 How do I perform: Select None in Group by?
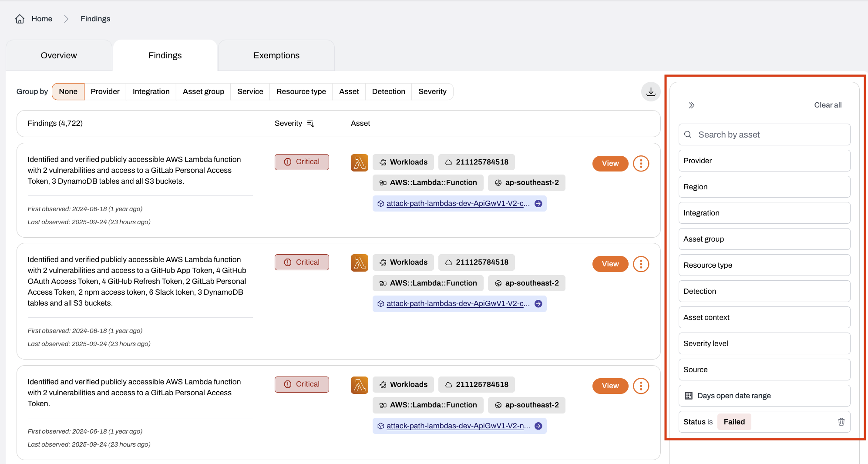click(x=68, y=91)
